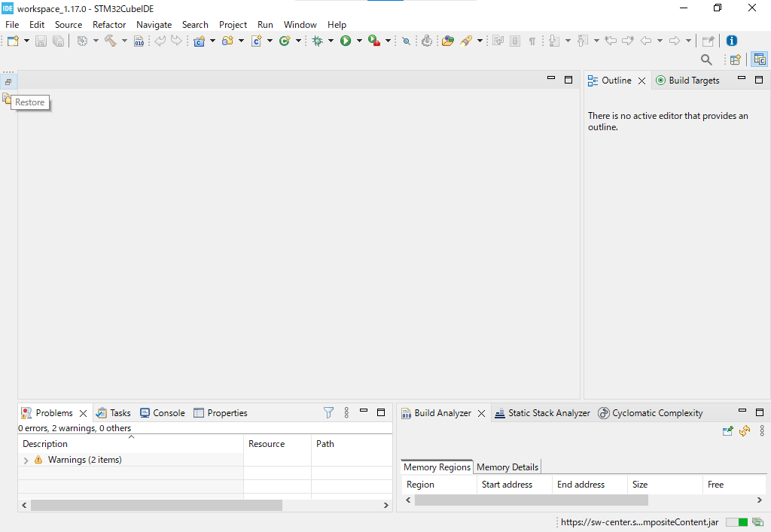Click the Build hammer icon
Viewport: 771px width, 532px height.
click(111, 41)
